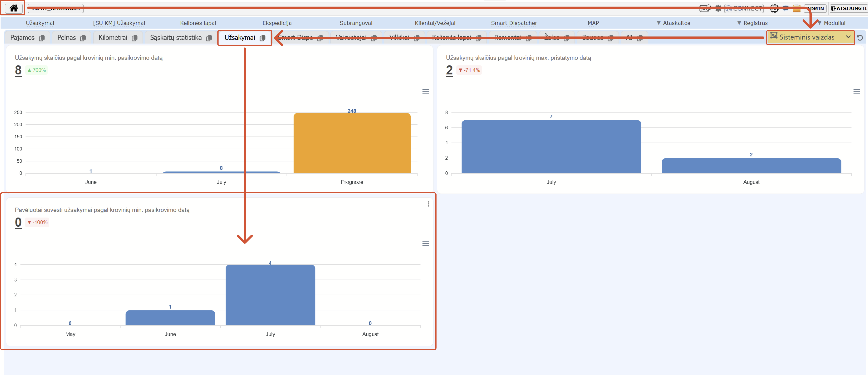The width and height of the screenshot is (868, 375).
Task: Copy icon on the dashboard Užsakymai tab
Action: click(262, 38)
